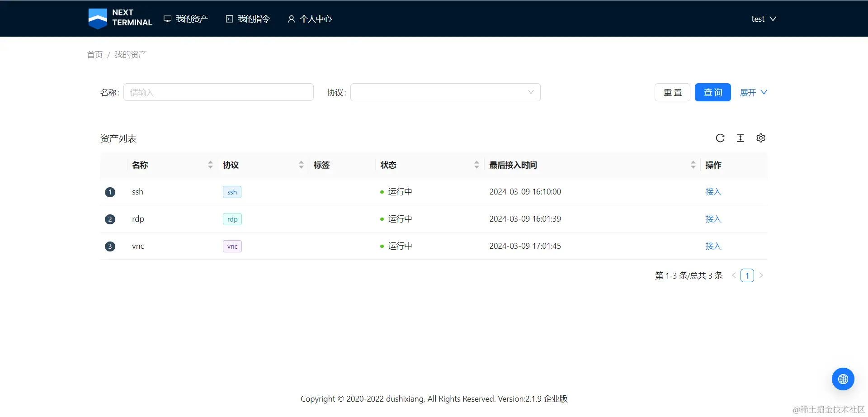
Task: Click the 操作 column header
Action: point(713,165)
